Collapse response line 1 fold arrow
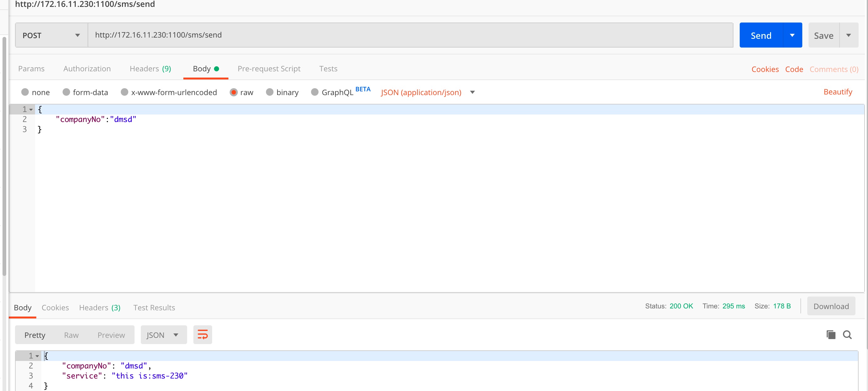868x391 pixels. [38, 356]
